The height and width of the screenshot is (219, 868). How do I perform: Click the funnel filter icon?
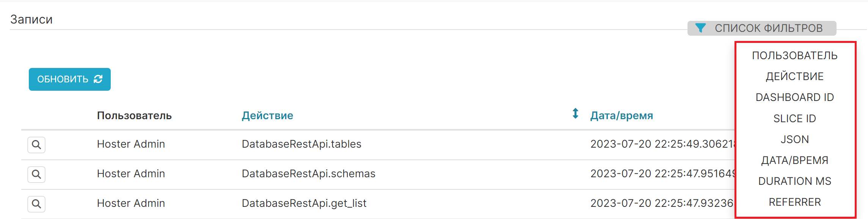[700, 28]
